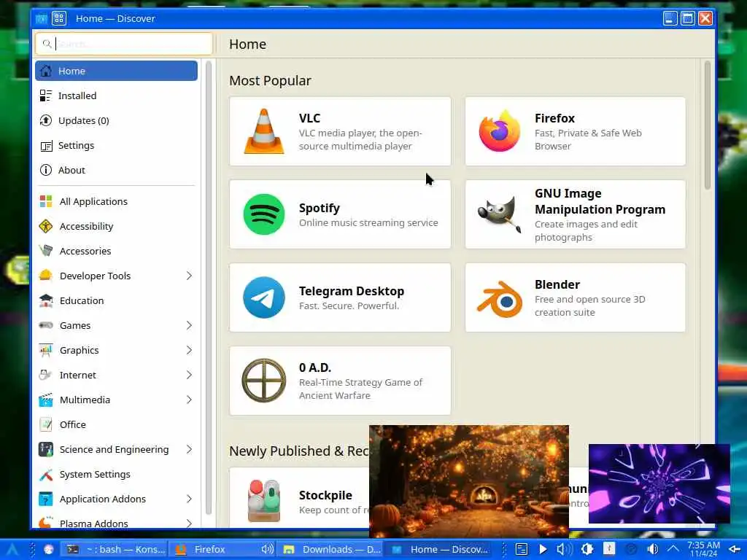Click the purple tunnel video thumbnail

click(659, 484)
